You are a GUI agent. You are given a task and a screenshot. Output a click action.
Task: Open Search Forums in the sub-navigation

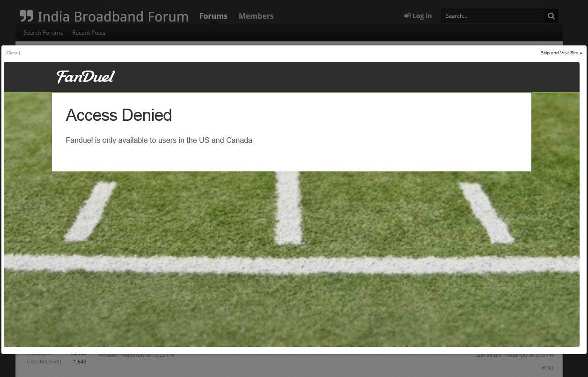coord(43,33)
